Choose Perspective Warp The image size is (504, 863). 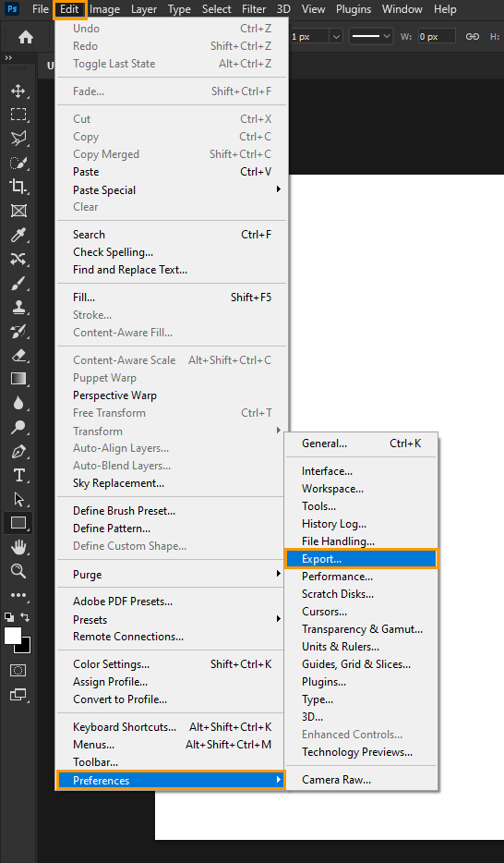coord(172,395)
